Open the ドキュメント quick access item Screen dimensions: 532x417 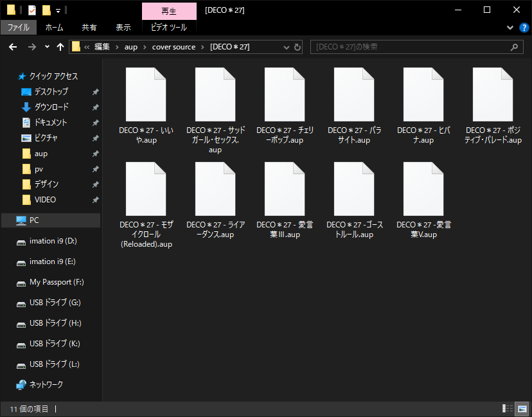pos(50,123)
